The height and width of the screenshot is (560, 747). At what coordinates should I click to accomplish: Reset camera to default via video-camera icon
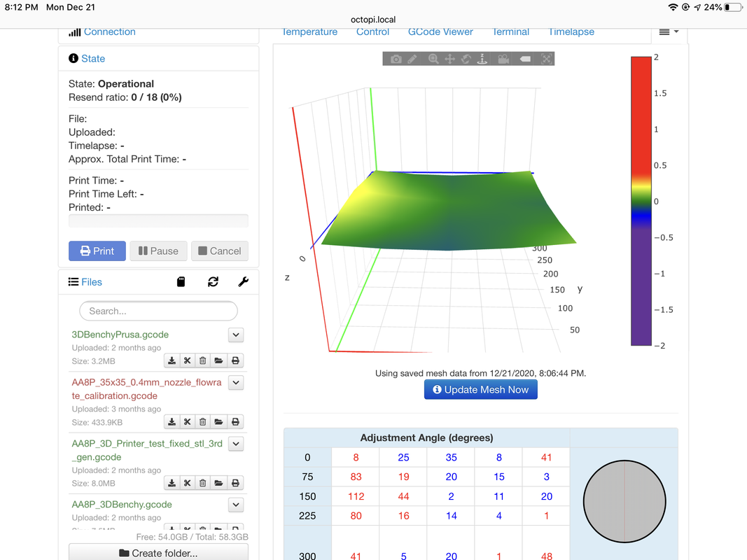coord(503,59)
